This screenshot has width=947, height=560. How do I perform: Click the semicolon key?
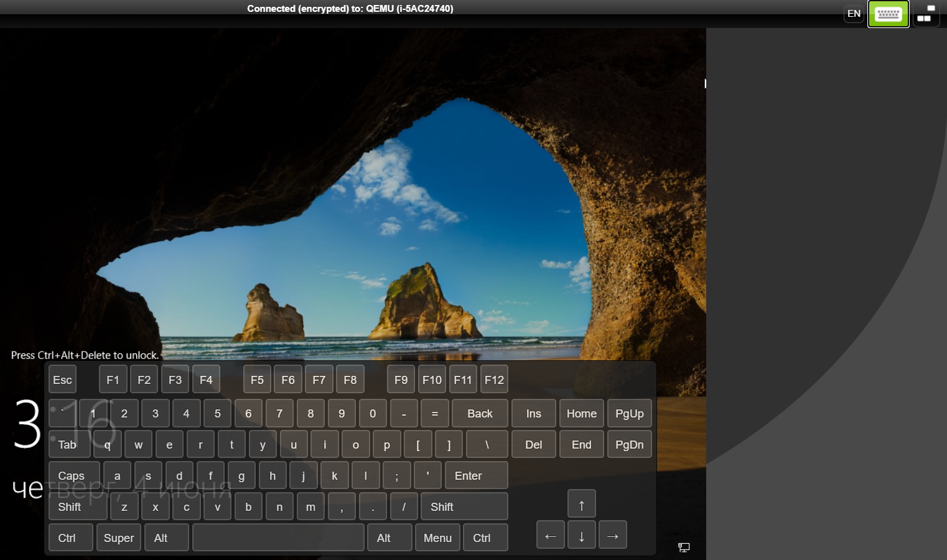(x=396, y=475)
